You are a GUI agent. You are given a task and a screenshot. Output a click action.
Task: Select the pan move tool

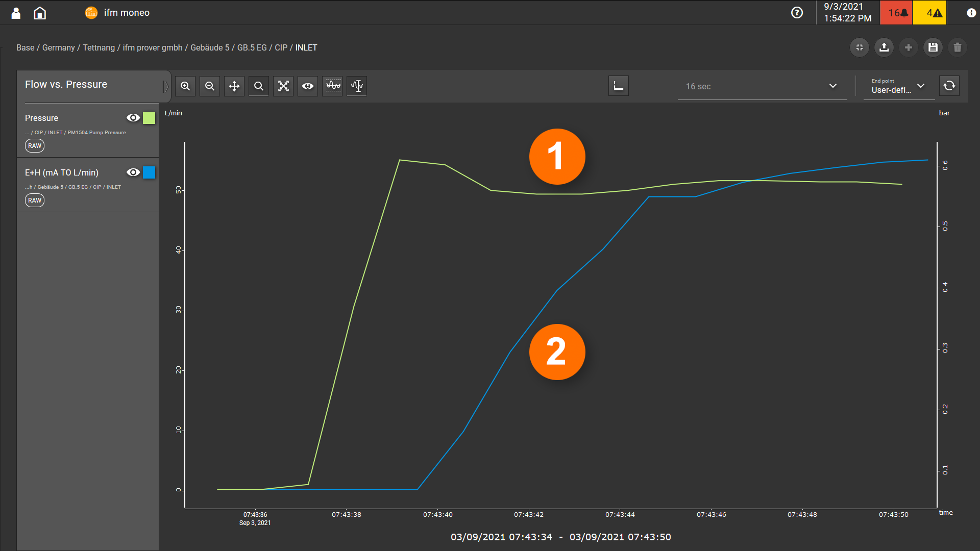coord(234,86)
